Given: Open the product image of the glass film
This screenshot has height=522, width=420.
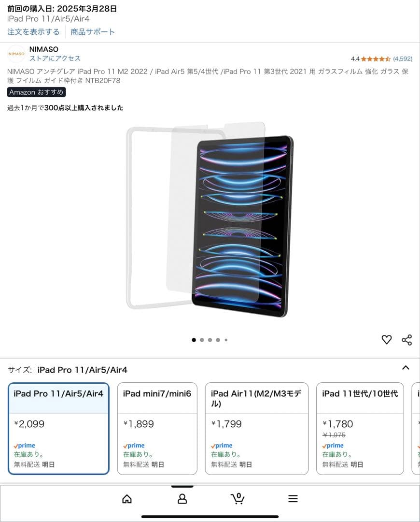Looking at the screenshot, I should coord(210,222).
